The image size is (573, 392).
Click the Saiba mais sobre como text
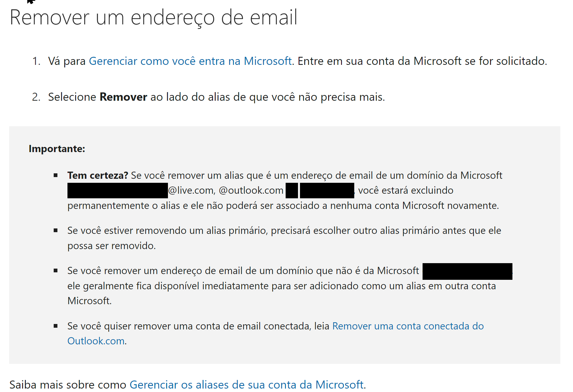(x=68, y=385)
